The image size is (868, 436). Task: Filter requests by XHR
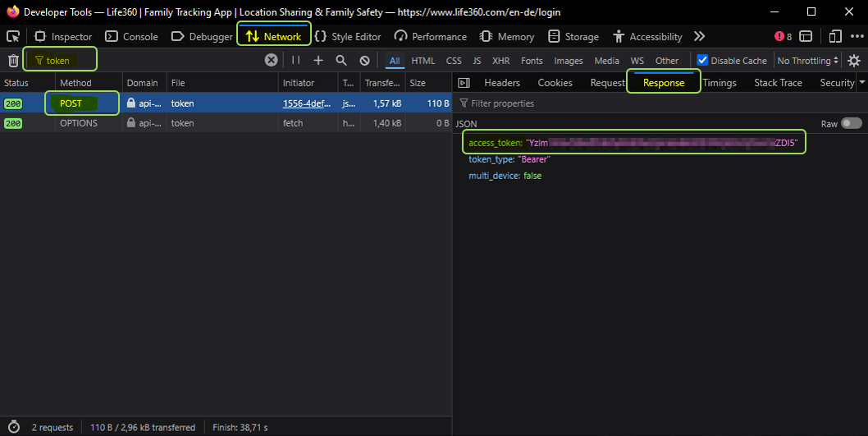[501, 61]
